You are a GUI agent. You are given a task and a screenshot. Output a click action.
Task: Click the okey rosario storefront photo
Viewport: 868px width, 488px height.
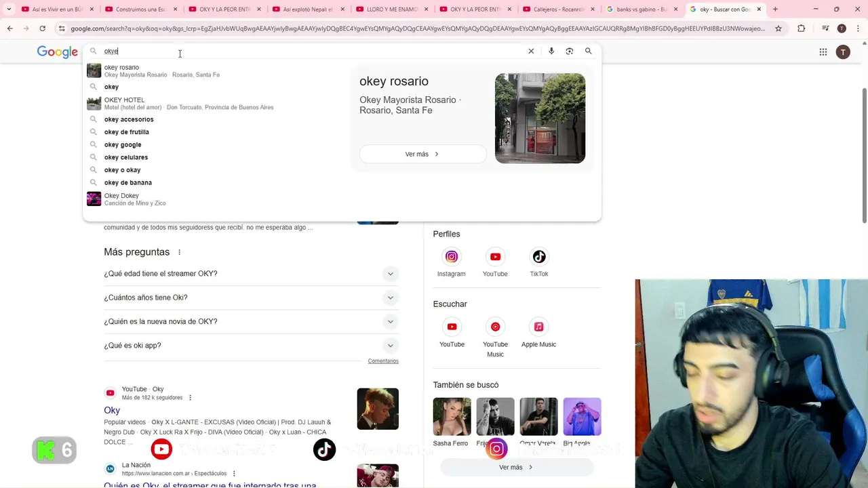[x=540, y=118]
